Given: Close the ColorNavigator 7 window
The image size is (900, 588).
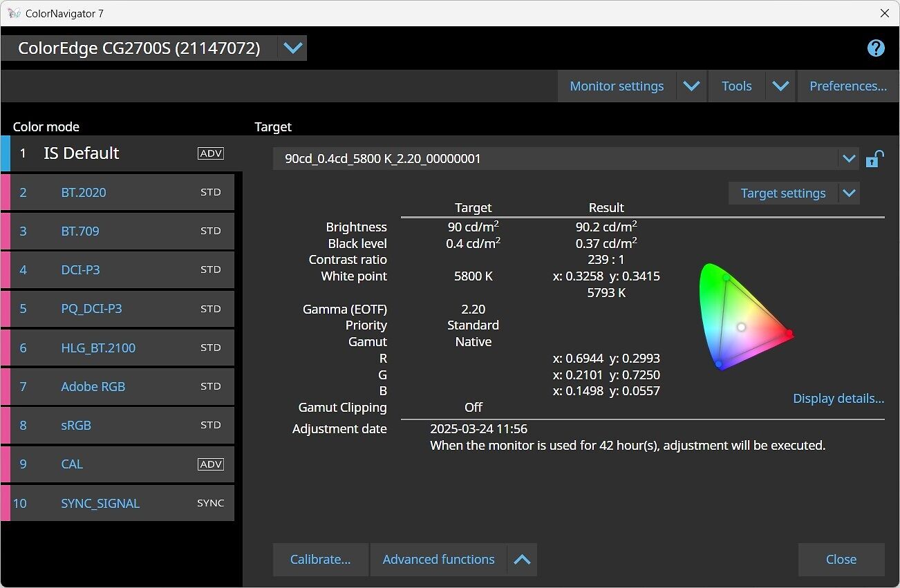Looking at the screenshot, I should point(884,13).
